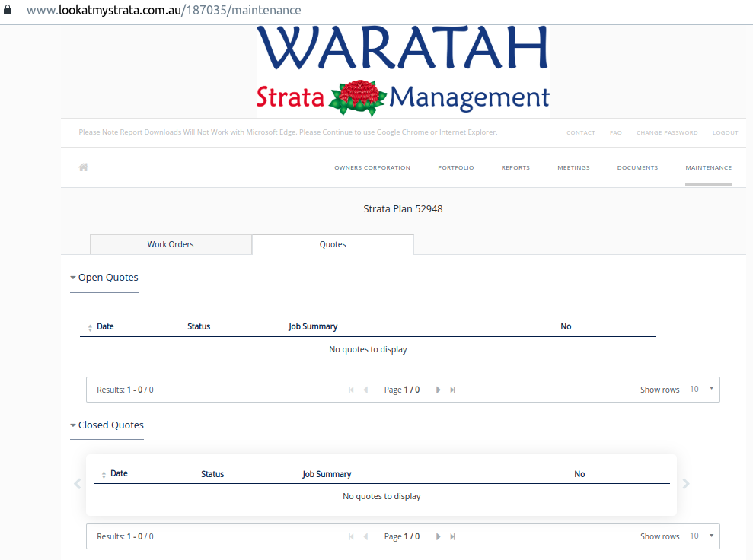Click Status column header in Open Quotes

click(199, 326)
